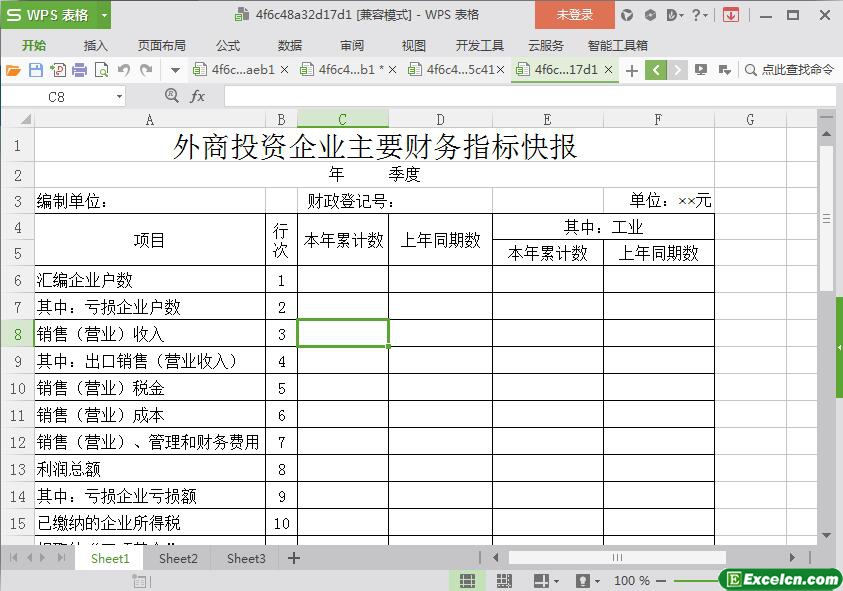The width and height of the screenshot is (843, 591).
Task: Print the document with the printer icon
Action: 79,70
